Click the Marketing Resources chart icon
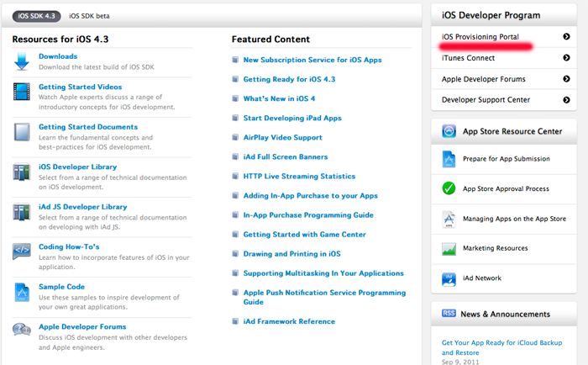The image size is (588, 365). click(x=449, y=249)
